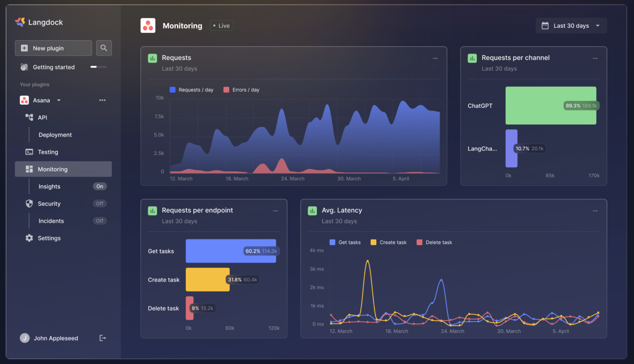Toggle the Incidents Off switch
634x364 pixels.
click(100, 221)
